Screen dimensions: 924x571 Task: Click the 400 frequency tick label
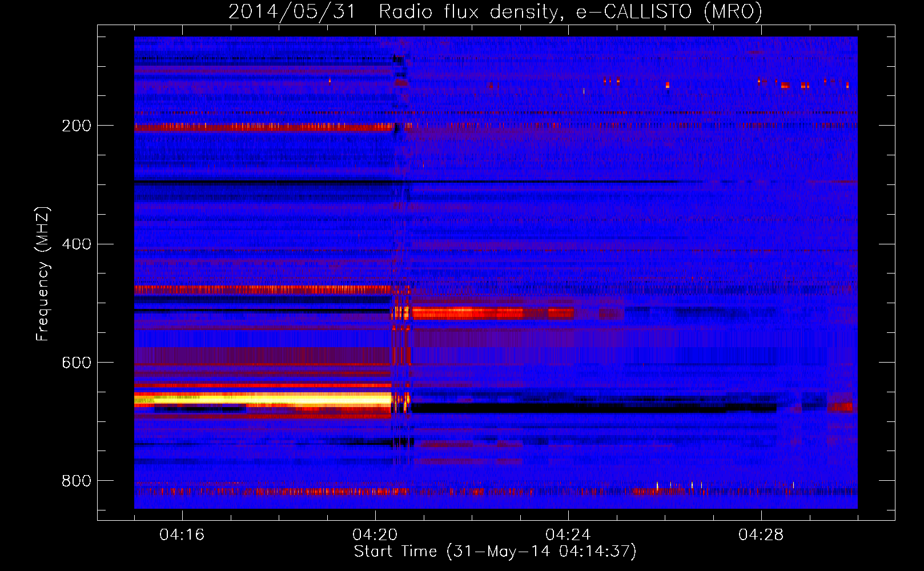[77, 244]
